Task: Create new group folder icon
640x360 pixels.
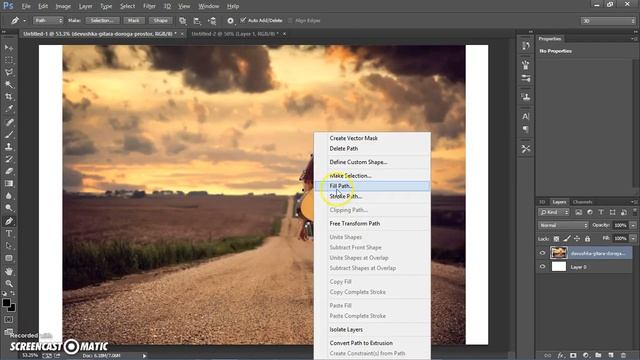Action: (598, 356)
